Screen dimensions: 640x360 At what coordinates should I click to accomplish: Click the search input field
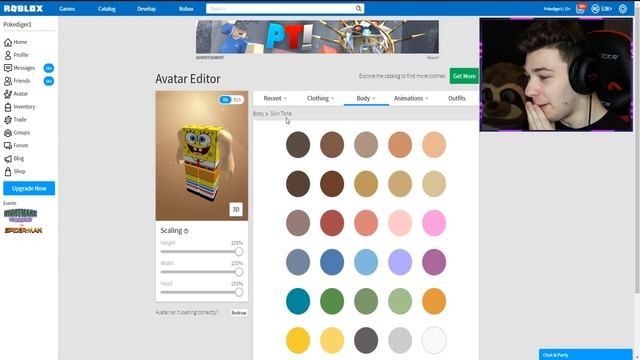click(280, 9)
